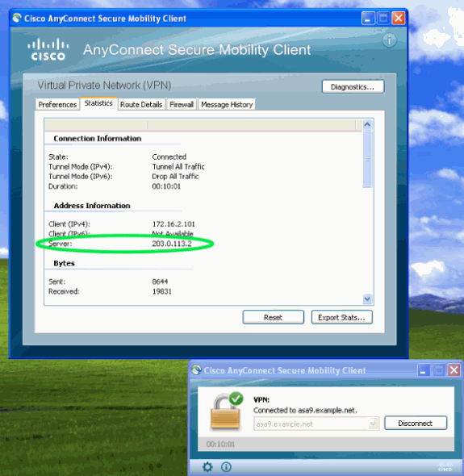Disconnect from the VPN

pyautogui.click(x=416, y=424)
